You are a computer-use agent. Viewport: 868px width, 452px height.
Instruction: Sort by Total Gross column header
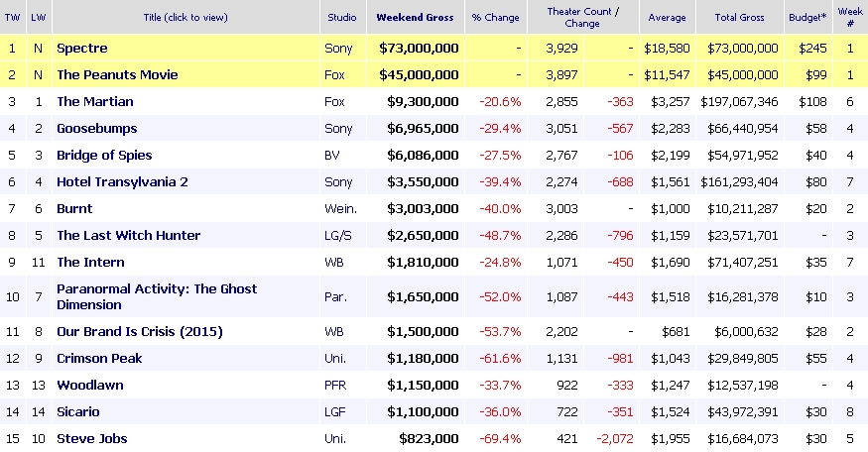[x=740, y=17]
